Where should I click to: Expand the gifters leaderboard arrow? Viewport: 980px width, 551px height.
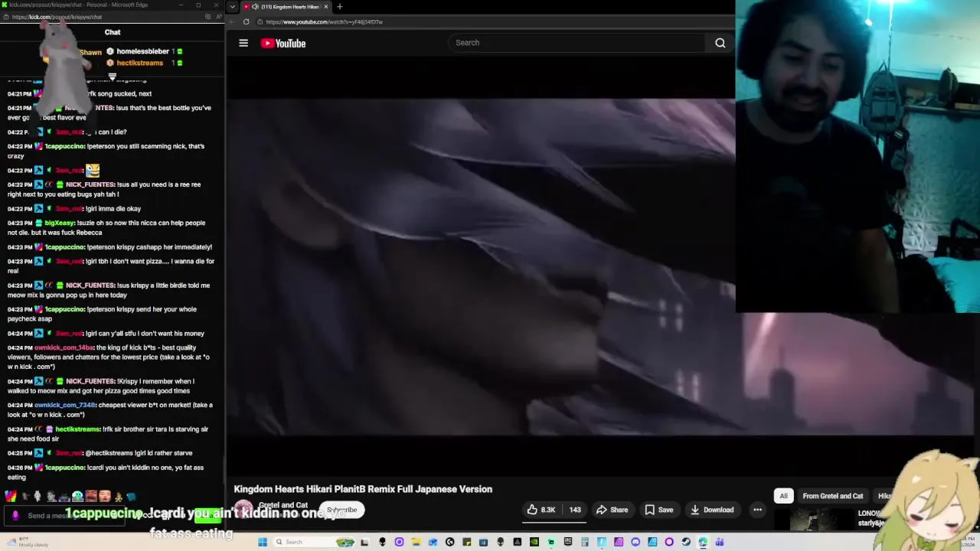point(112,76)
